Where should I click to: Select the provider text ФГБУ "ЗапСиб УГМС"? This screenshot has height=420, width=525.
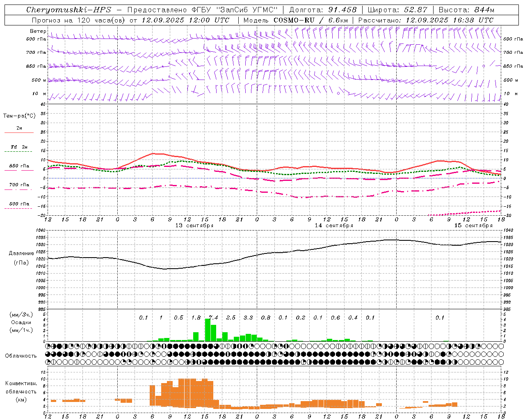(234, 10)
